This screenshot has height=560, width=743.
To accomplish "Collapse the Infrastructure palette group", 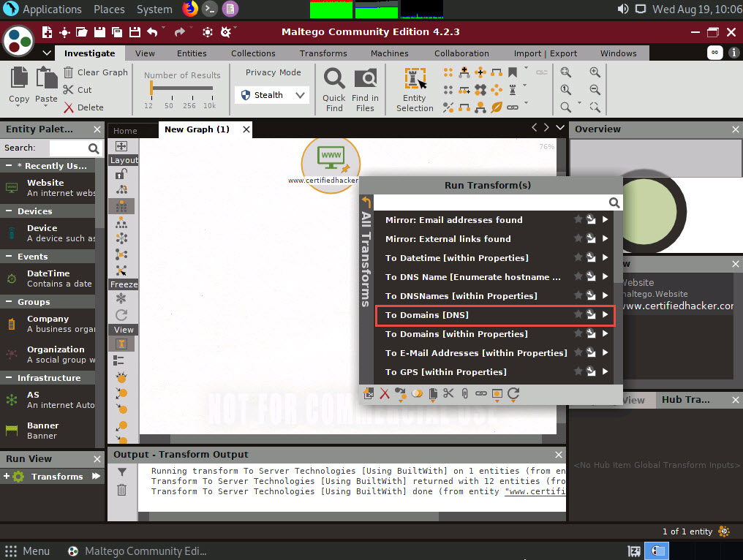I will click(9, 377).
